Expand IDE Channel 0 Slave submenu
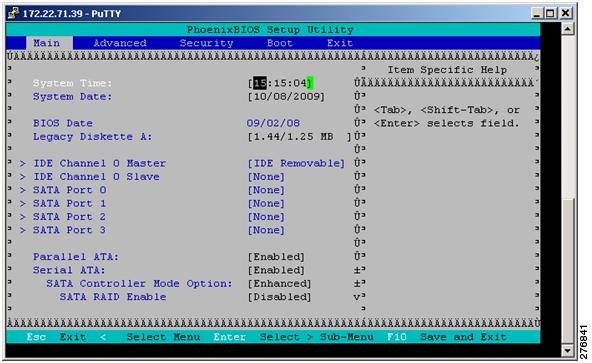The height and width of the screenshot is (363, 592). coord(89,177)
